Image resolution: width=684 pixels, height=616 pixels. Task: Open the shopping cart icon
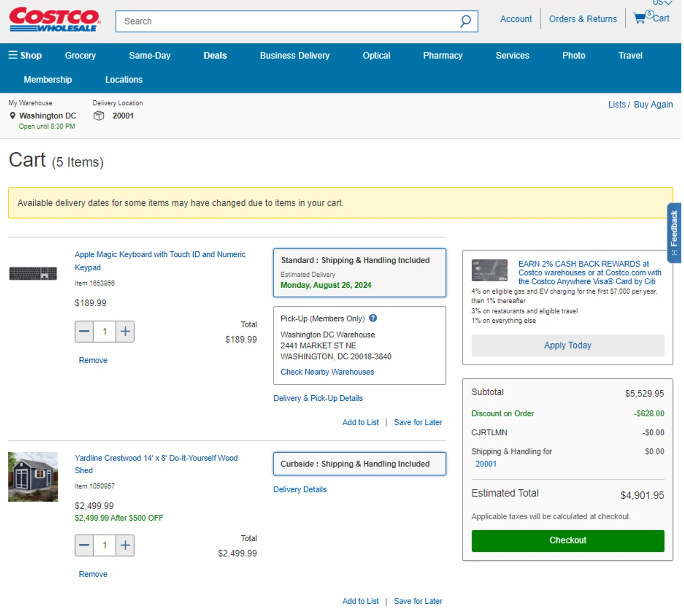click(640, 18)
